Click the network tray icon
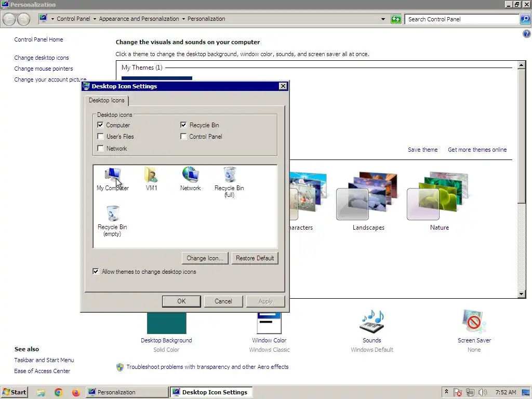Screen dimensions: 532x399 tap(470, 393)
